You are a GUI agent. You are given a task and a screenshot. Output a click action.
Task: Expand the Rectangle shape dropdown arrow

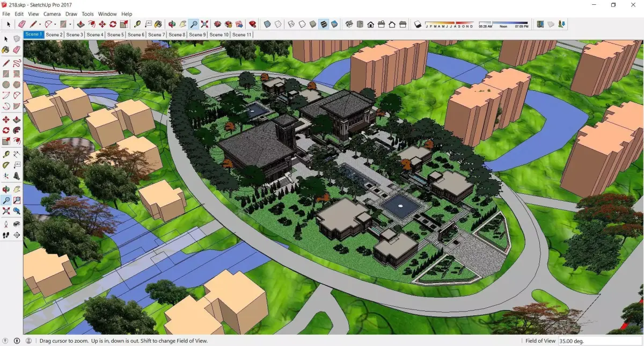70,25
